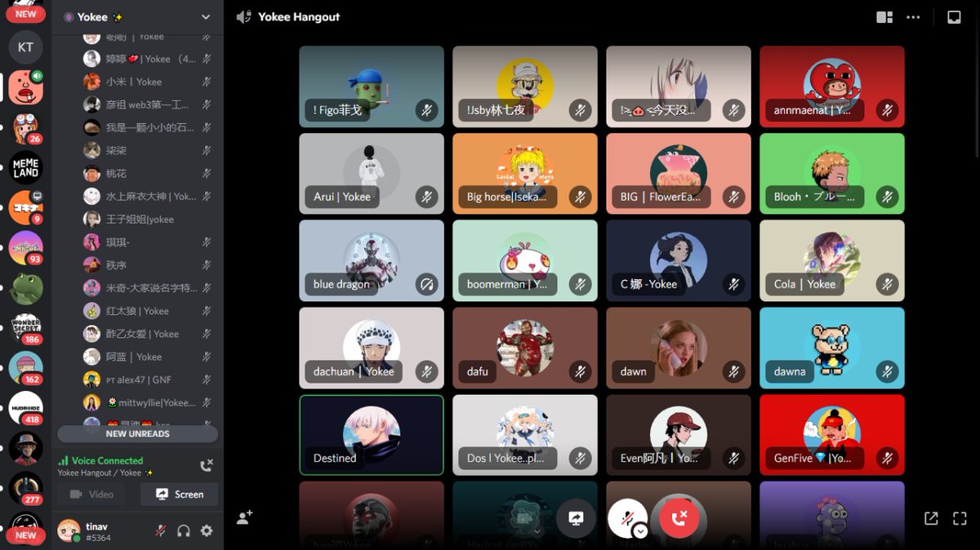The height and width of the screenshot is (550, 980).
Task: Click Yokee Hangout / Yokee channel link
Action: tap(105, 472)
